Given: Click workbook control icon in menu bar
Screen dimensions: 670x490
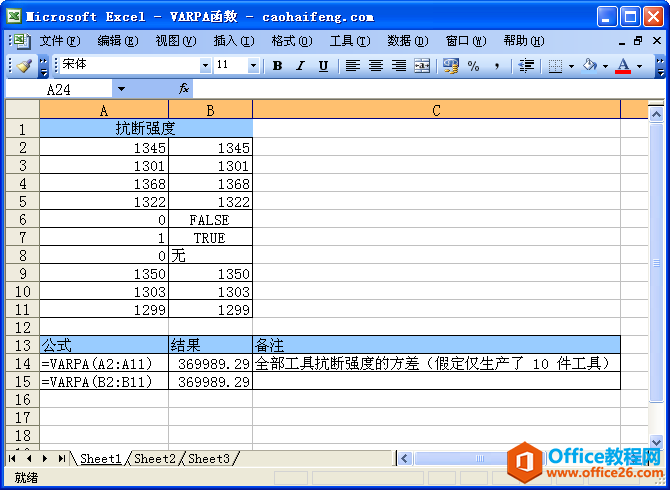Looking at the screenshot, I should click(x=22, y=41).
